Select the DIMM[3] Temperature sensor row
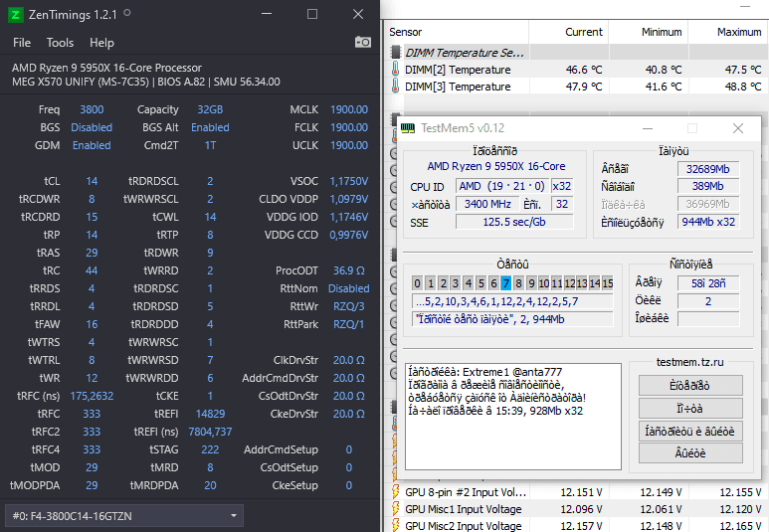This screenshot has height=532, width=769. point(576,86)
